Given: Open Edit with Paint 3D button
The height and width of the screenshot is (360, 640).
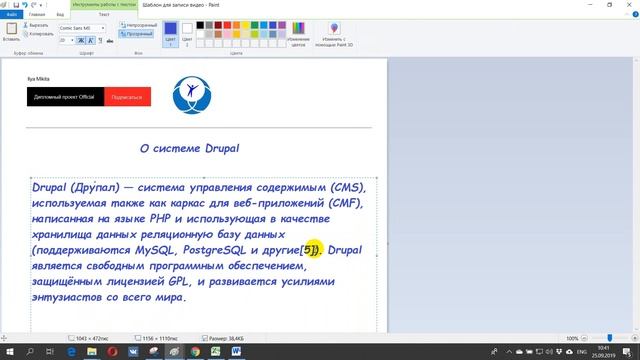Looking at the screenshot, I should point(334,34).
